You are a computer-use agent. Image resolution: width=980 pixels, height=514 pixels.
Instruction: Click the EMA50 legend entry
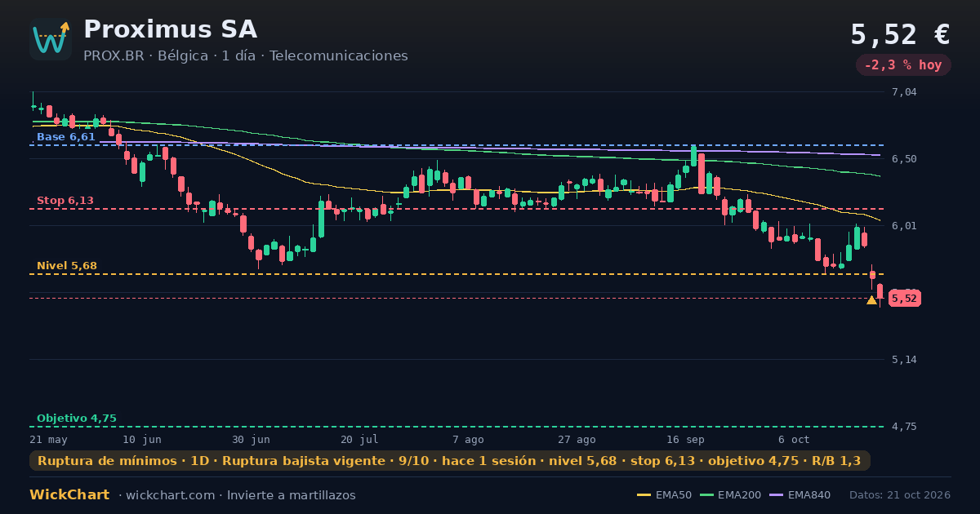tap(664, 495)
